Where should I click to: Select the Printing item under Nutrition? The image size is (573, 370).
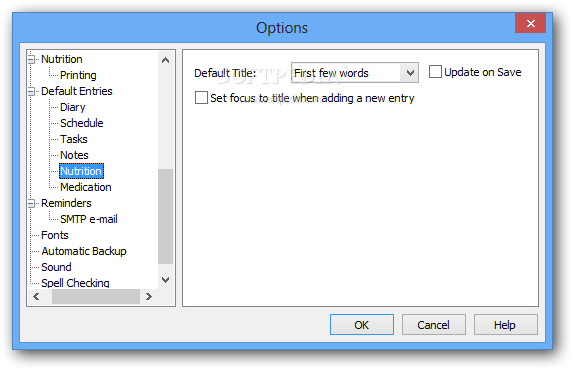(x=78, y=75)
